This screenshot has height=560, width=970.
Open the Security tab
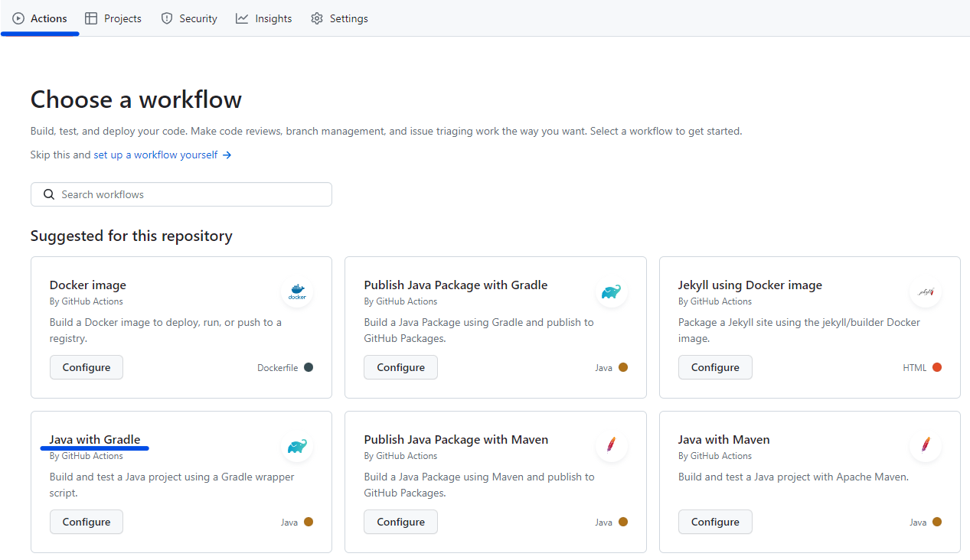click(x=189, y=18)
